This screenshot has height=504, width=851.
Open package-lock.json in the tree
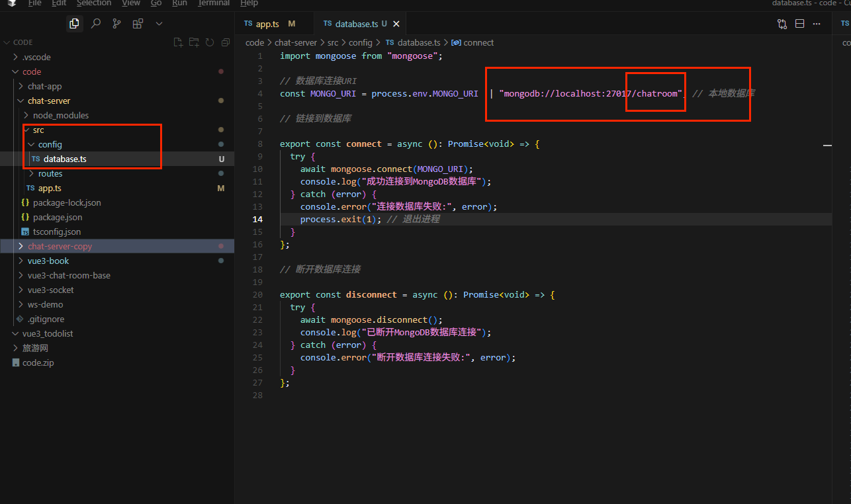point(67,202)
